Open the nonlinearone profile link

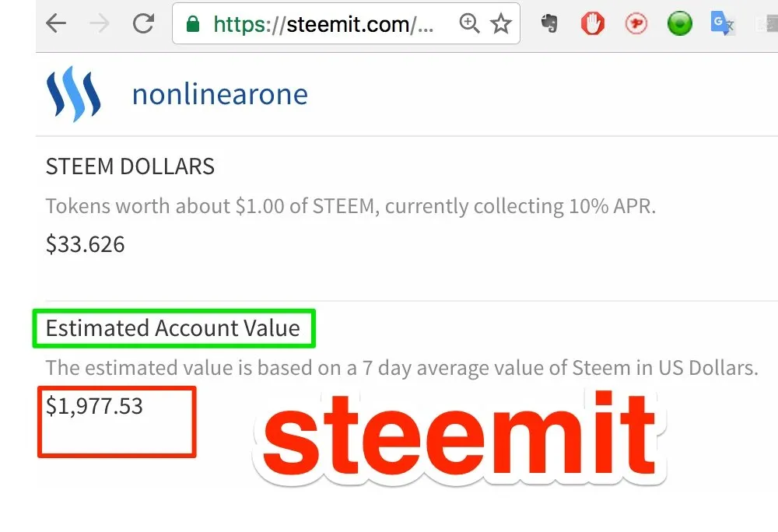point(220,94)
